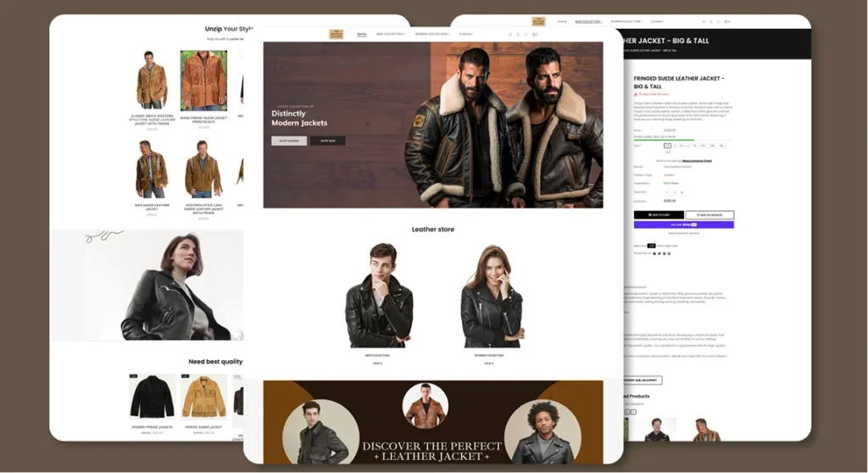Image resolution: width=868 pixels, height=473 pixels.
Task: Open the Contact menu item in center header
Action: click(x=466, y=35)
